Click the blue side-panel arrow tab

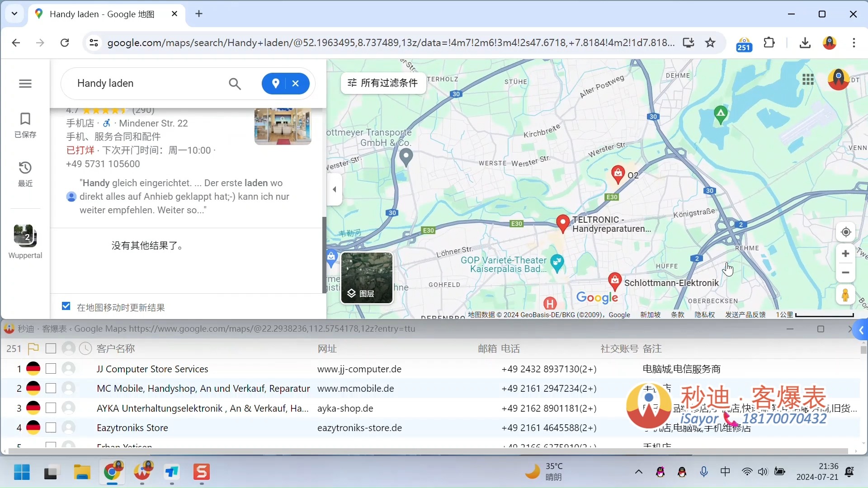click(861, 330)
